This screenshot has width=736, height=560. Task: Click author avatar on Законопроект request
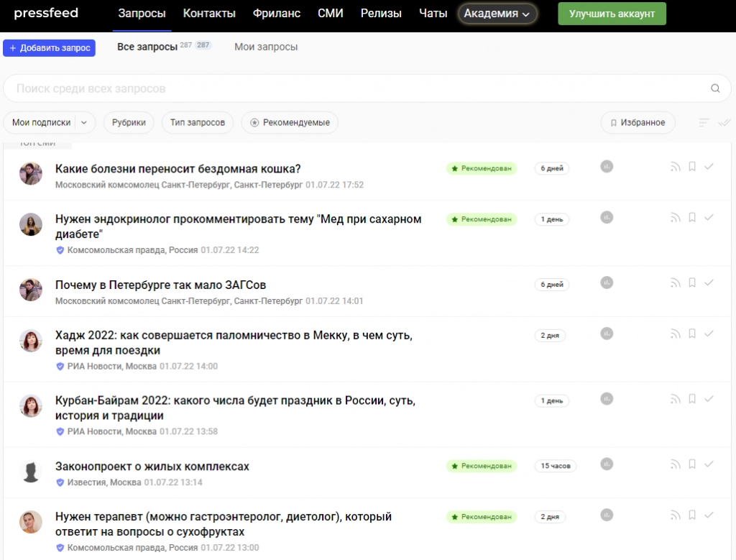[x=31, y=472]
